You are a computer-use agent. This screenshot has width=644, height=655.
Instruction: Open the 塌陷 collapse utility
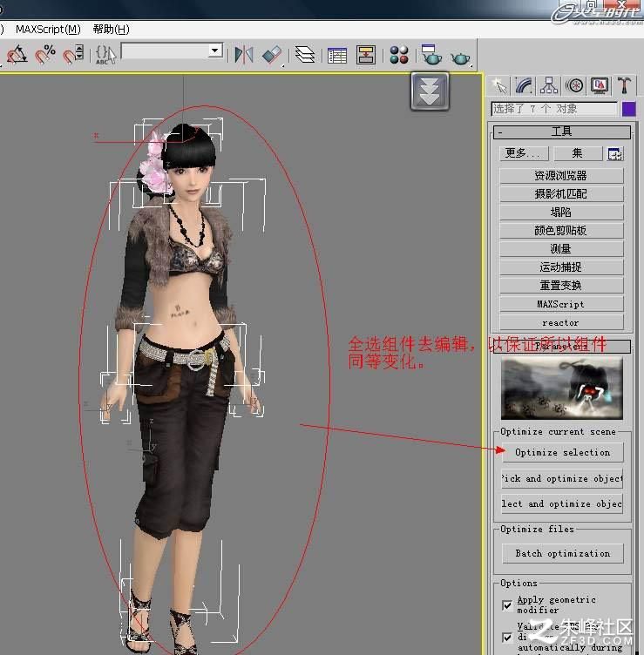click(561, 213)
